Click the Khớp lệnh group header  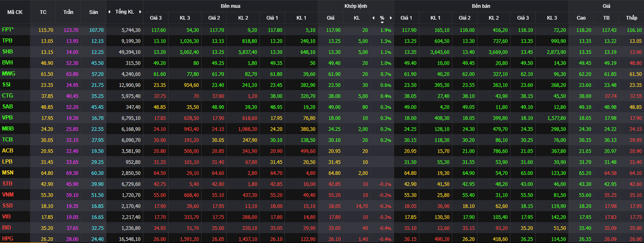355,6
